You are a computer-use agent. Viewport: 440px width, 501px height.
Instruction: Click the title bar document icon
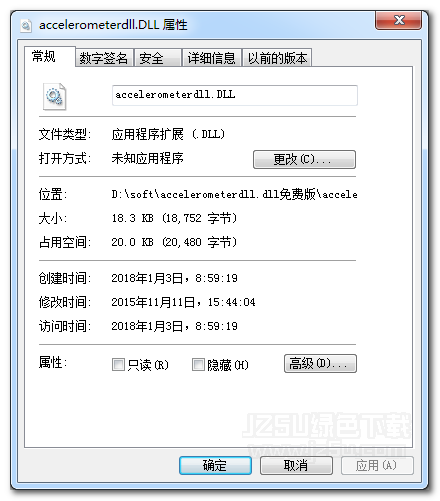point(26,25)
